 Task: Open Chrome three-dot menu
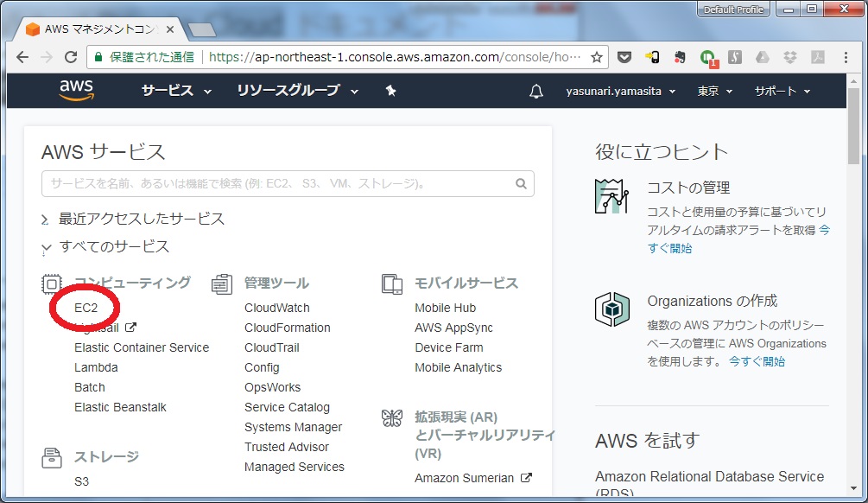[x=846, y=57]
